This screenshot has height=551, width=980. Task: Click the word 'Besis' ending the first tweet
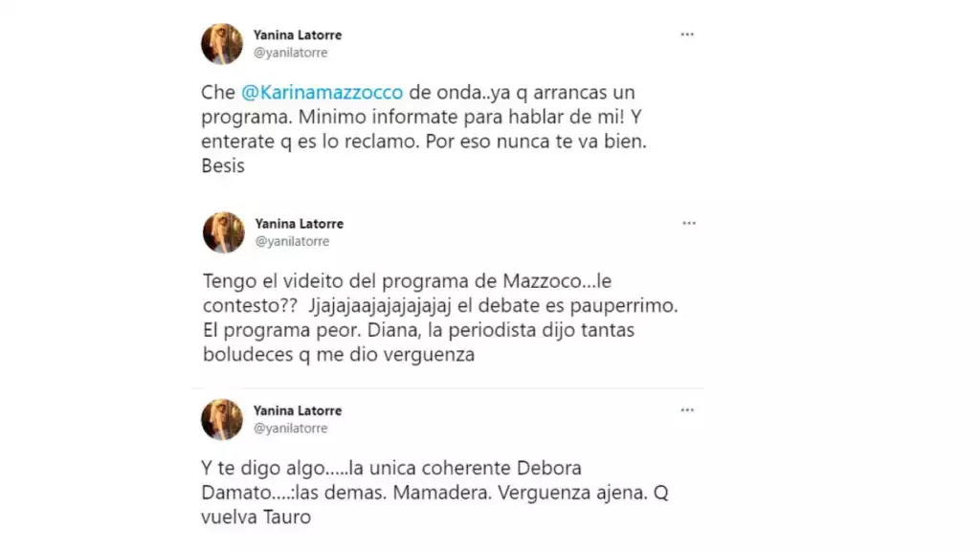(x=223, y=165)
